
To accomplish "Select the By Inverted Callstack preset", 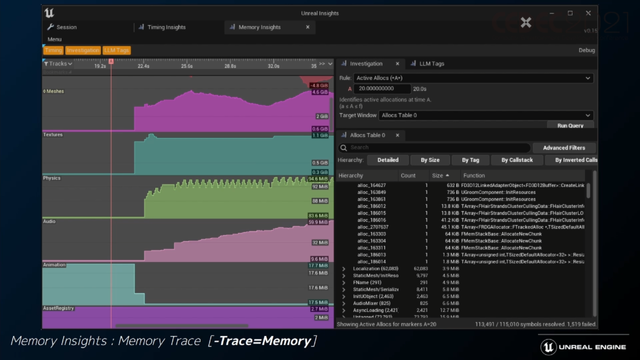I will [x=571, y=160].
